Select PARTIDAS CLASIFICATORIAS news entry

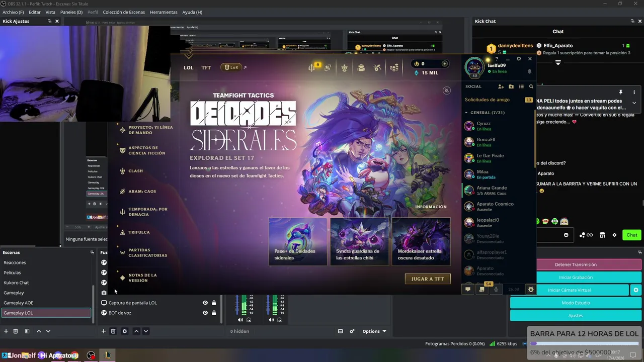point(147,252)
